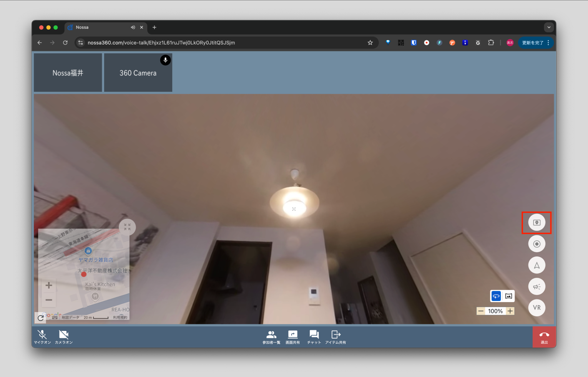Click the lightning bolt extension icon

click(x=439, y=43)
